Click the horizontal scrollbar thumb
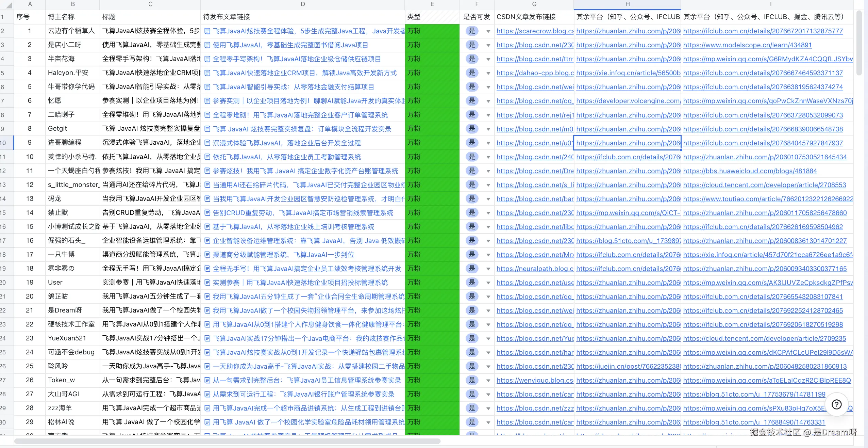 tap(227, 441)
